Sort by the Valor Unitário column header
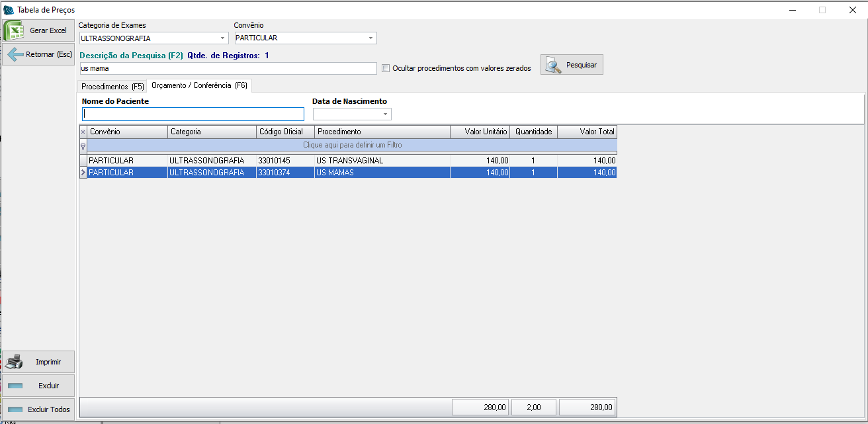The width and height of the screenshot is (868, 424). pos(480,132)
